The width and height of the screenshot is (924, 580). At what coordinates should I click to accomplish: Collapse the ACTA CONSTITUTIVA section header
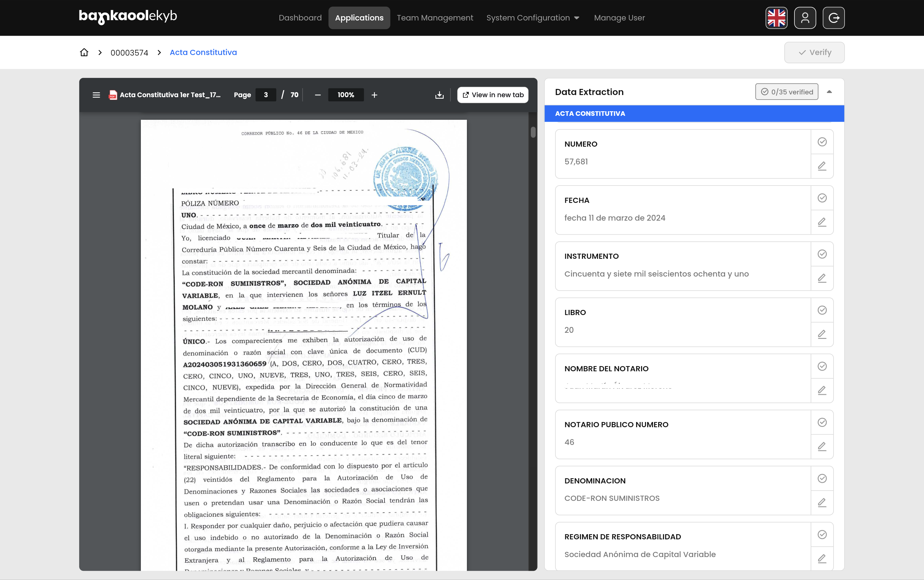click(694, 114)
